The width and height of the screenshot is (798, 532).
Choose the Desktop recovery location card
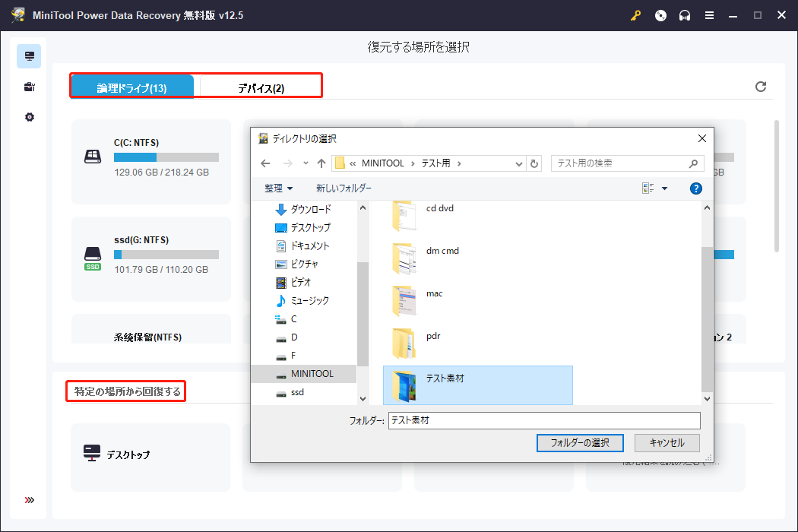pos(150,458)
